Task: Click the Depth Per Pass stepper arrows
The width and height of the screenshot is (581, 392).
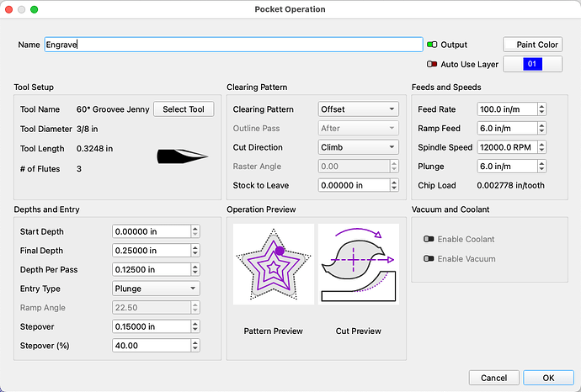Action: coord(195,269)
